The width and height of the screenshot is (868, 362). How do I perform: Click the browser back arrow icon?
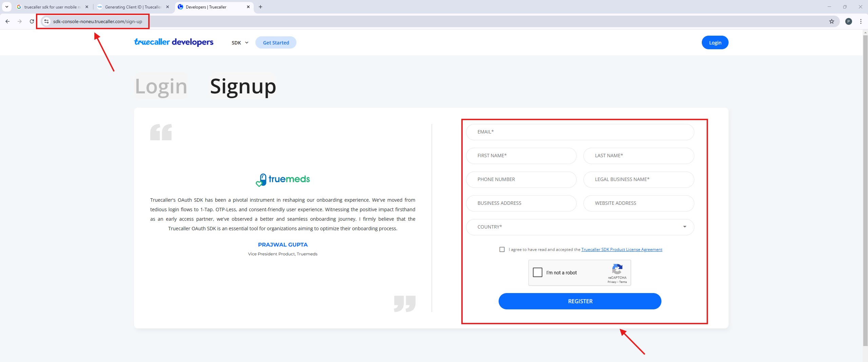click(x=7, y=21)
